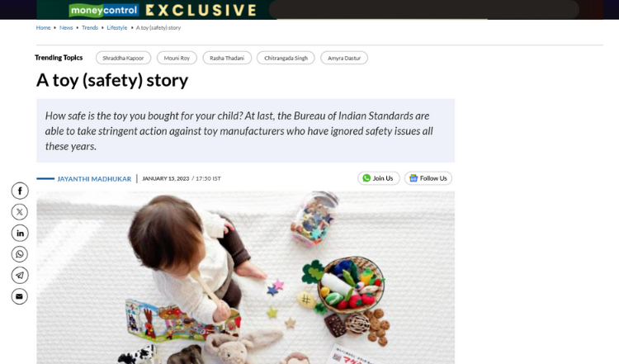
Task: Open the moneycontrol logo in banner
Action: [104, 10]
